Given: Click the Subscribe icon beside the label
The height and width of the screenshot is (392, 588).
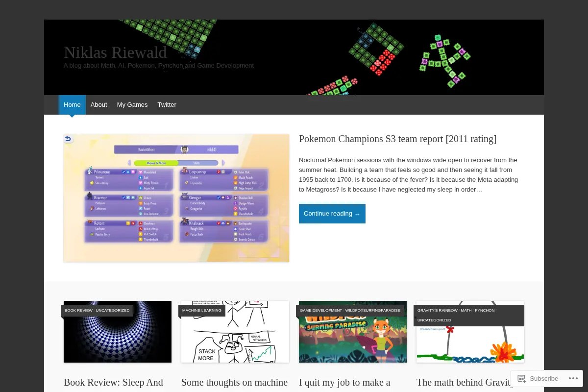Looking at the screenshot, I should (521, 378).
